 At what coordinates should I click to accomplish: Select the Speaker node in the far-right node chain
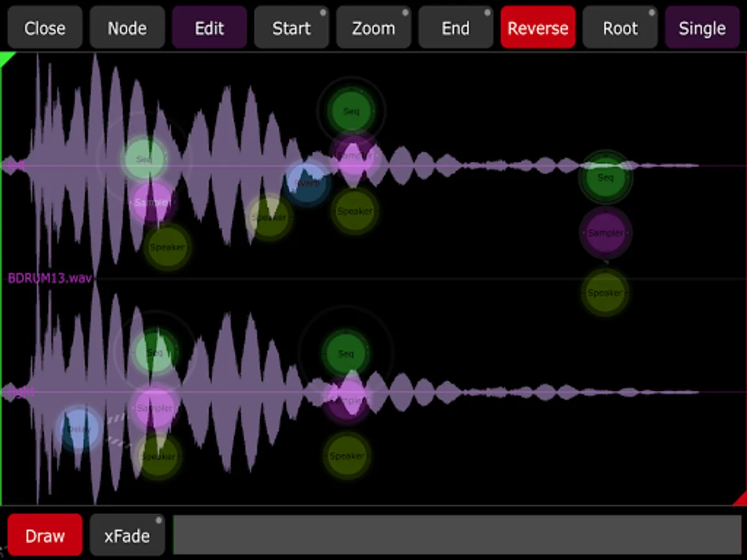(605, 292)
